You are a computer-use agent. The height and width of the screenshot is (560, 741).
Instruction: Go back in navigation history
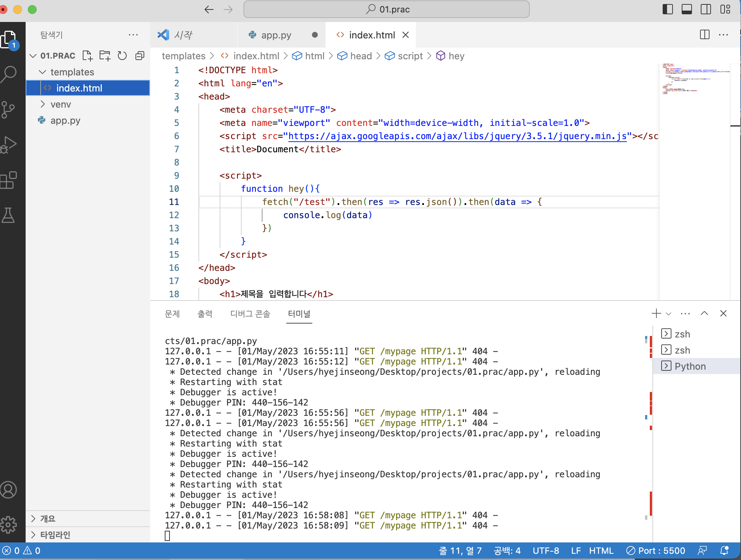(209, 10)
